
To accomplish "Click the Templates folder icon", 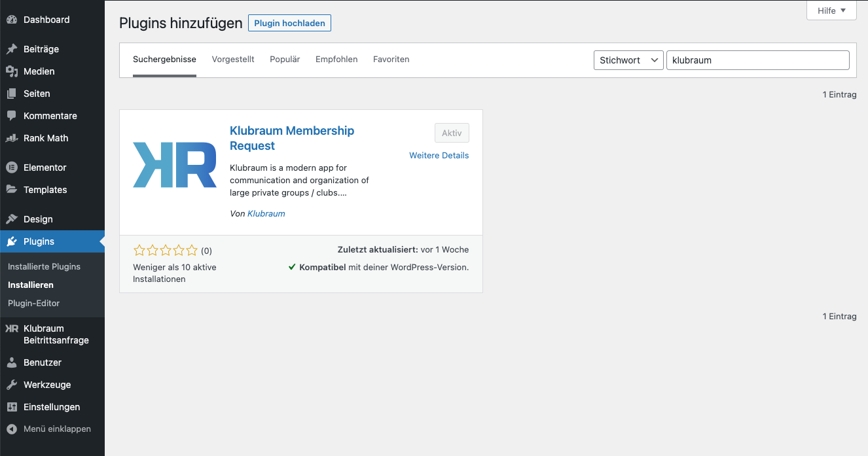I will (12, 190).
